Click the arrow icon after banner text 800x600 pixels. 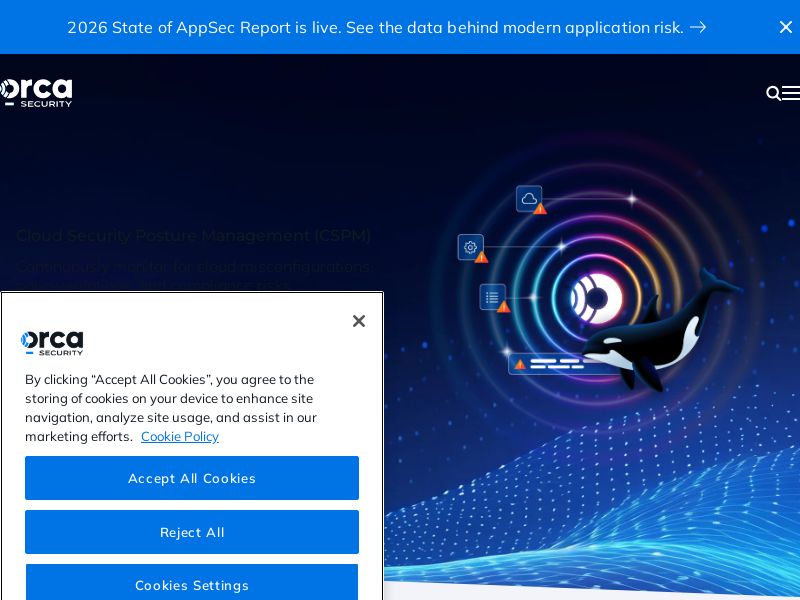(x=698, y=27)
